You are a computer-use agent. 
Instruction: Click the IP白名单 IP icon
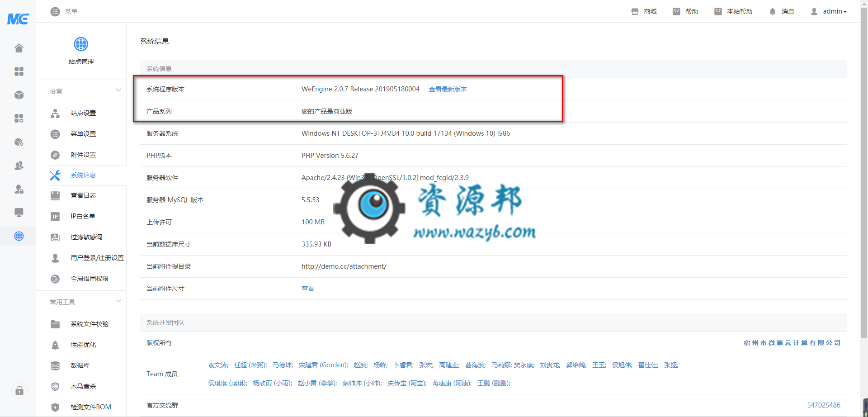[55, 217]
